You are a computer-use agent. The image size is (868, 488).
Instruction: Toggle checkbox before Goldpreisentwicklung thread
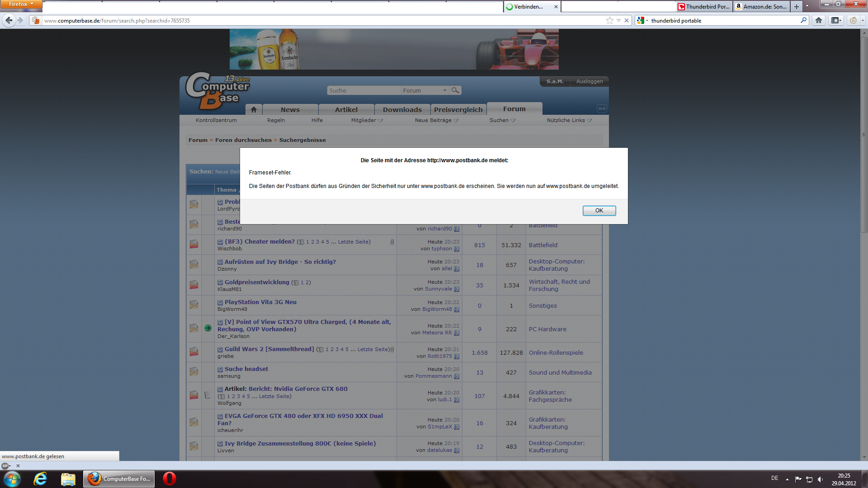[x=220, y=282]
